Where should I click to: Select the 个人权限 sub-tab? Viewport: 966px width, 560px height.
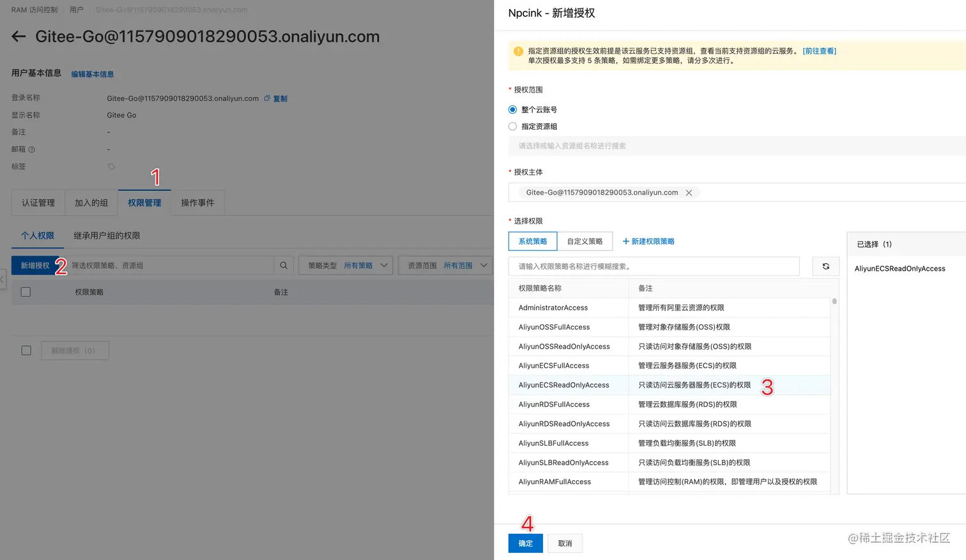tap(38, 236)
